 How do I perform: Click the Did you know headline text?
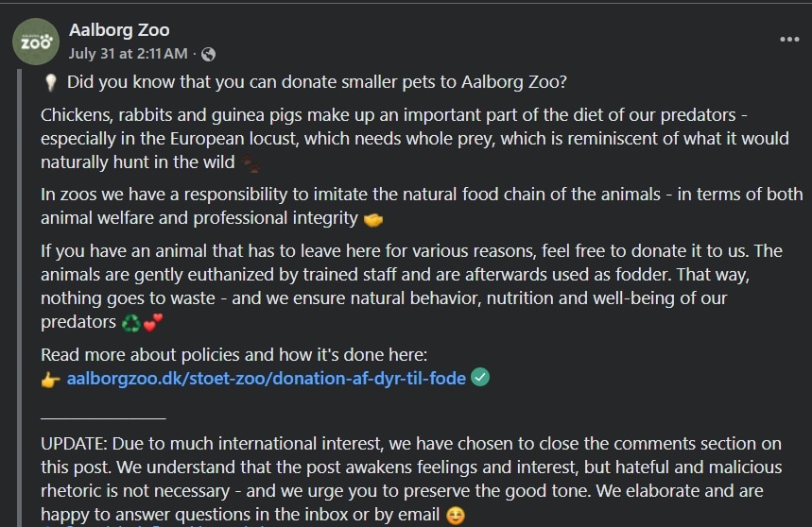[317, 82]
